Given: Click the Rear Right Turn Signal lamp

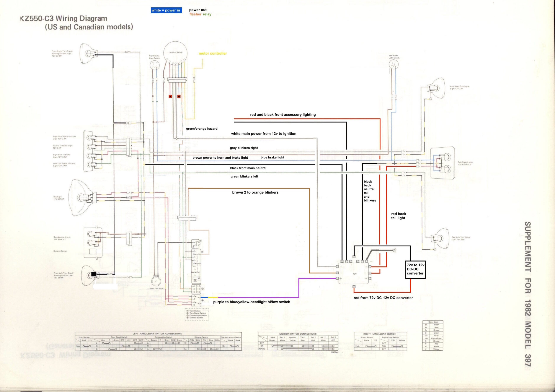Looking at the screenshot, I should coord(436,88).
